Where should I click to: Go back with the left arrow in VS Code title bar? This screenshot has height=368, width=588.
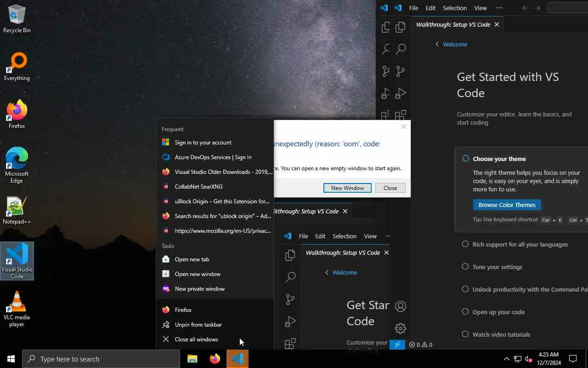[x=525, y=8]
